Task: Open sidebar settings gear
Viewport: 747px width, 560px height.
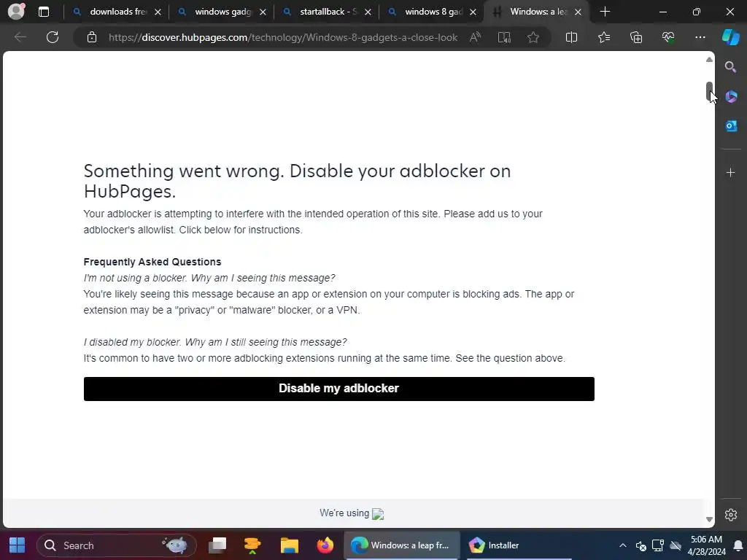Action: click(731, 515)
